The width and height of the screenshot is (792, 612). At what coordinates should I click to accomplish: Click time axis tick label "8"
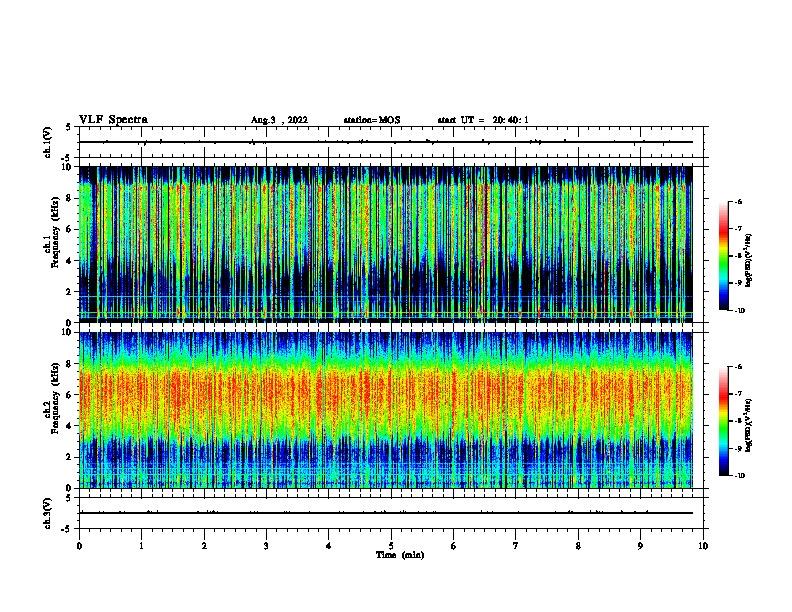point(578,546)
